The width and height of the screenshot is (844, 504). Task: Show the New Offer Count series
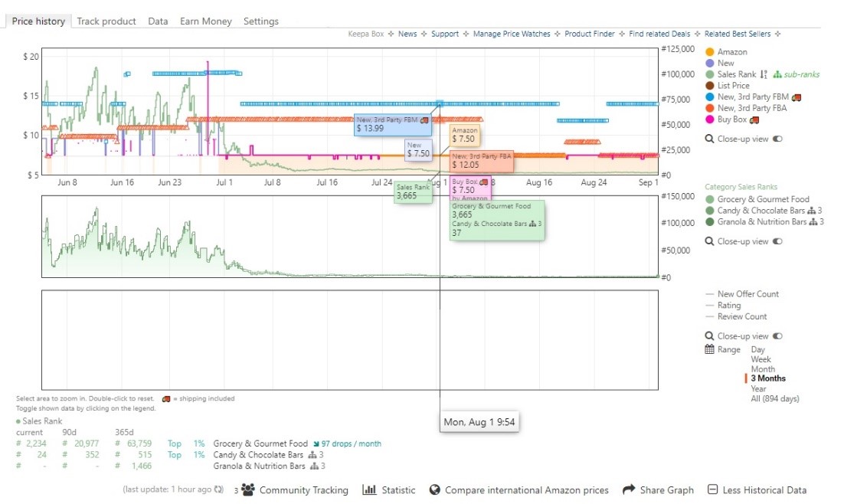coord(748,294)
